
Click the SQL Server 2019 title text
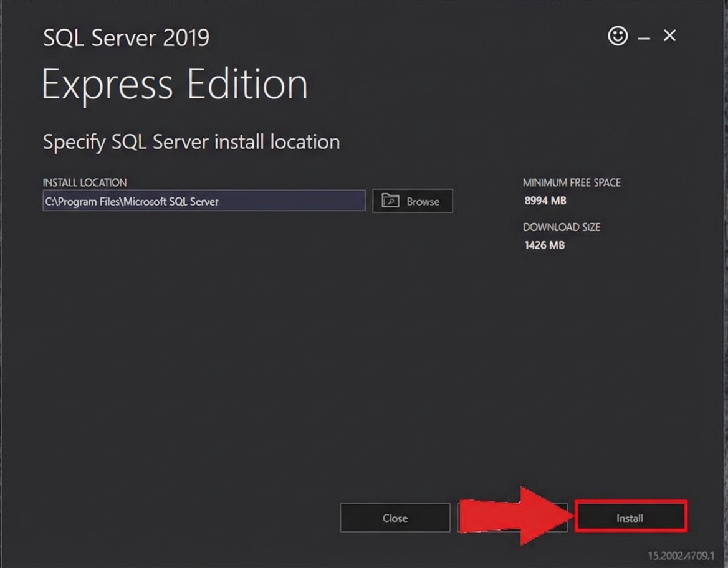(x=126, y=39)
